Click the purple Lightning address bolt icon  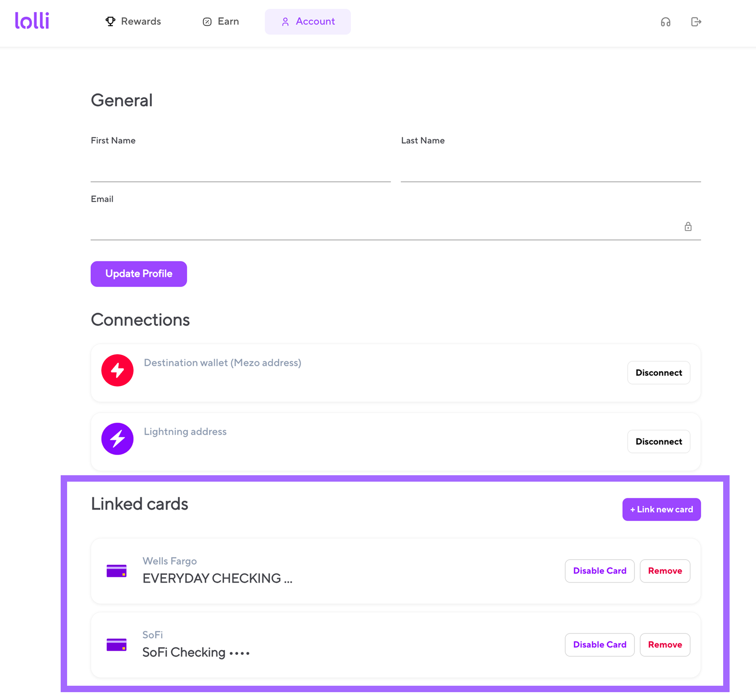pos(117,438)
